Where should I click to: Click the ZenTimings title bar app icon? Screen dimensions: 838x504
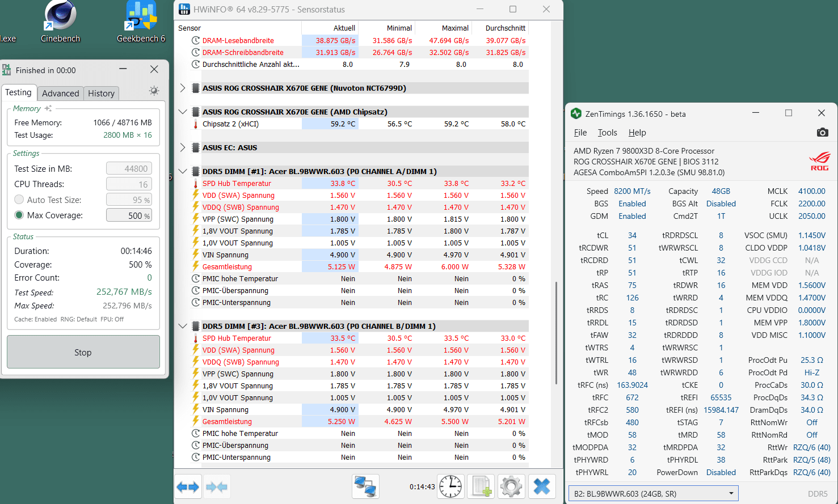576,113
